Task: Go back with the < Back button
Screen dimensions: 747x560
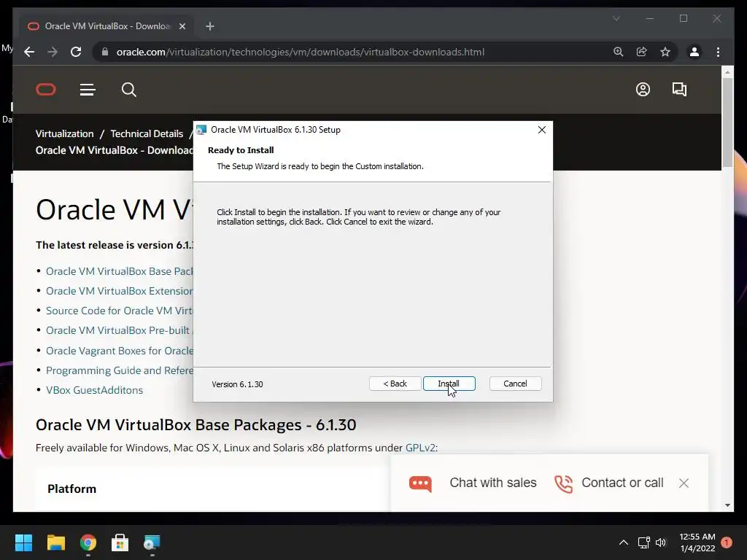Action: (x=395, y=384)
